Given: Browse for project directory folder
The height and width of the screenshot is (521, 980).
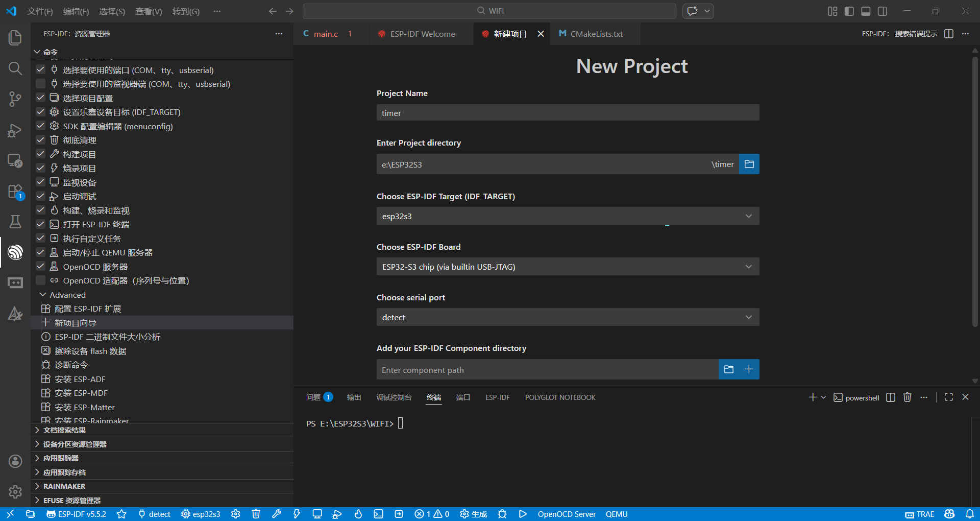Looking at the screenshot, I should click(749, 164).
